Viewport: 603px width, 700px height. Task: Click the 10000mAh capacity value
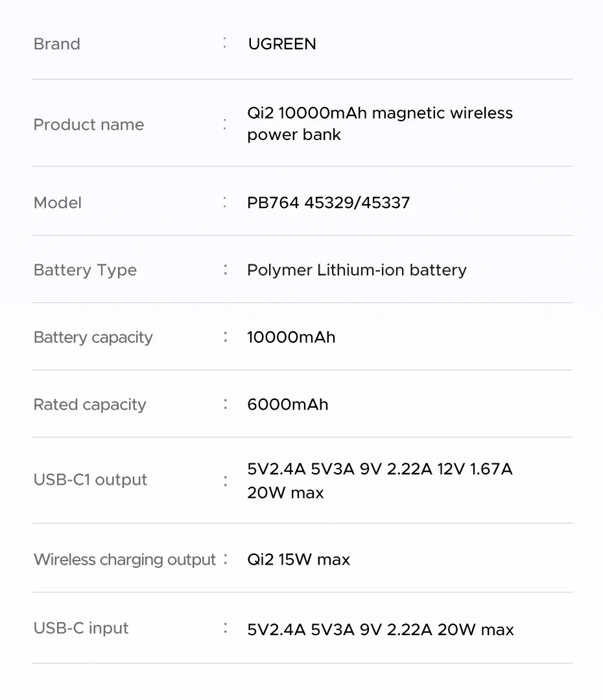[291, 338]
